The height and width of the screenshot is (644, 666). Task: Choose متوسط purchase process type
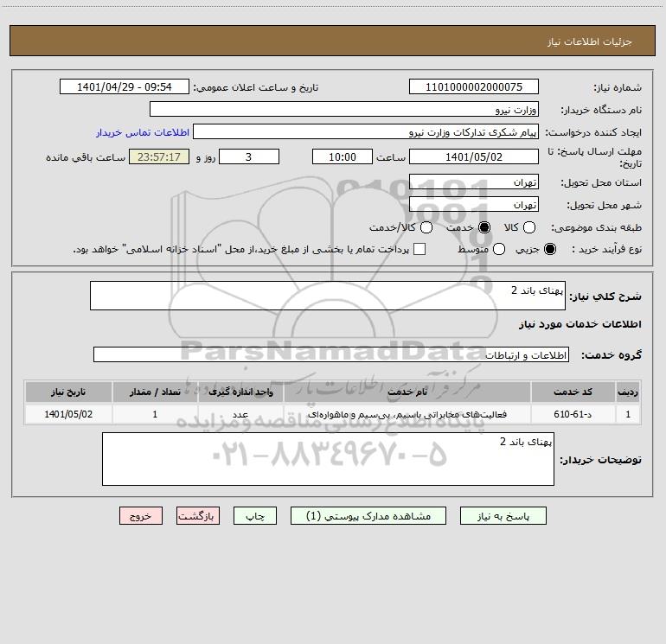click(499, 249)
